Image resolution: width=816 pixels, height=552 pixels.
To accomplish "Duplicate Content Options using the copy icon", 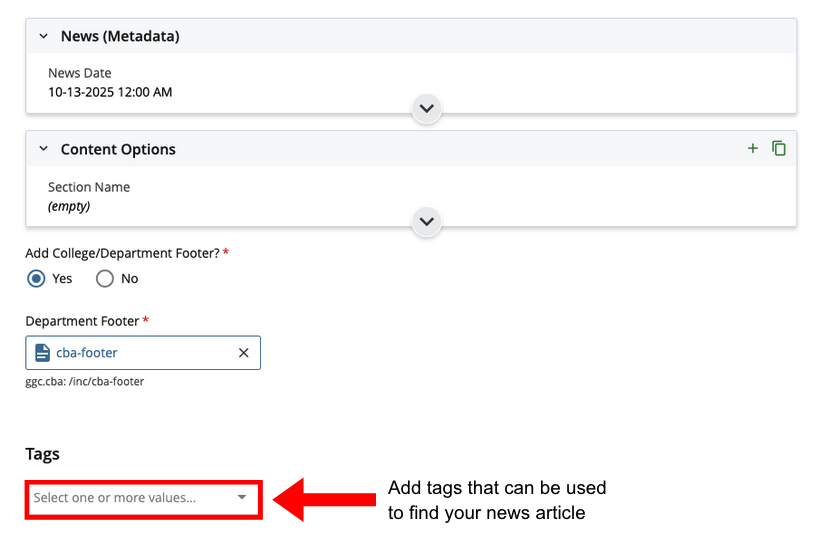I will (x=779, y=149).
